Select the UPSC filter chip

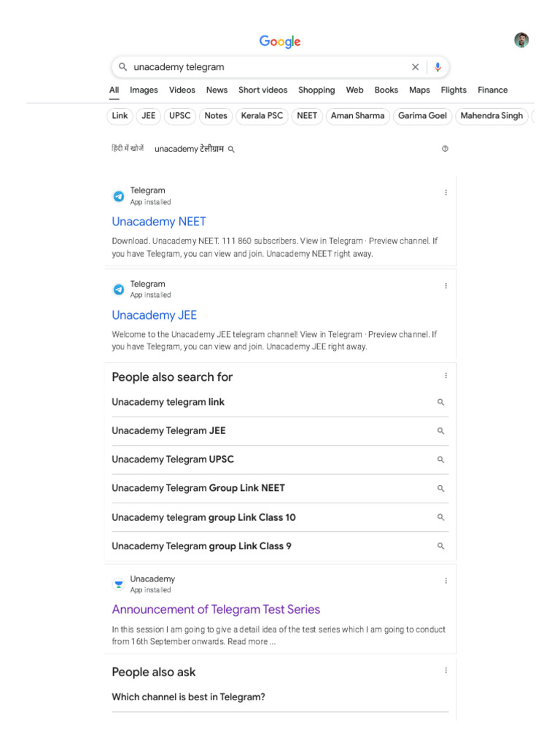point(179,116)
